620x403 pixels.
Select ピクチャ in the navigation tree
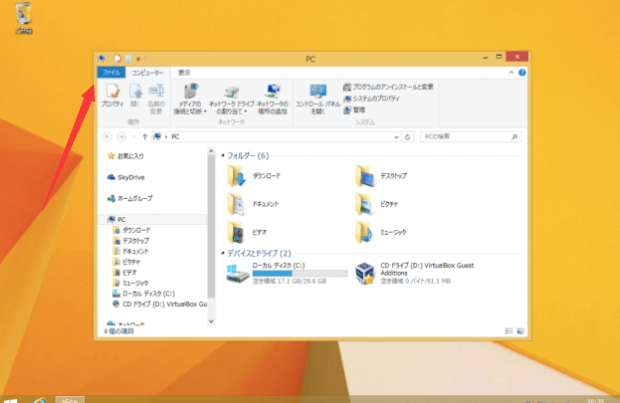[127, 262]
